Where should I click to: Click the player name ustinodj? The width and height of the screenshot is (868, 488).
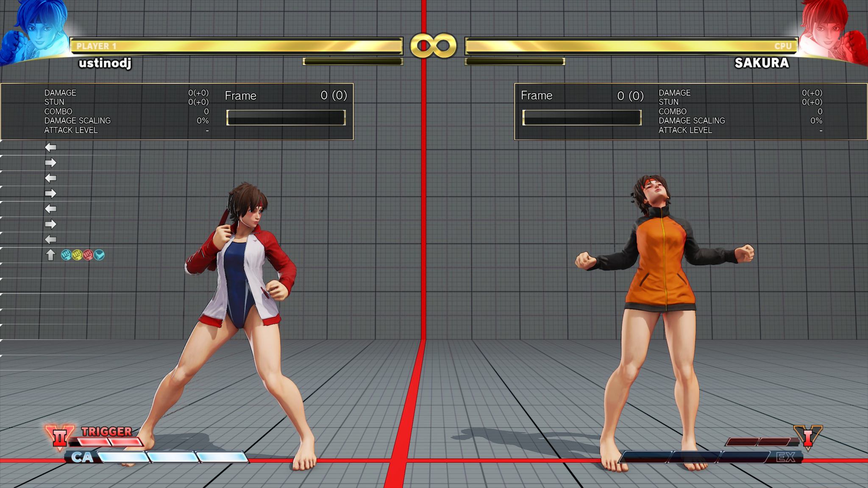[x=105, y=63]
